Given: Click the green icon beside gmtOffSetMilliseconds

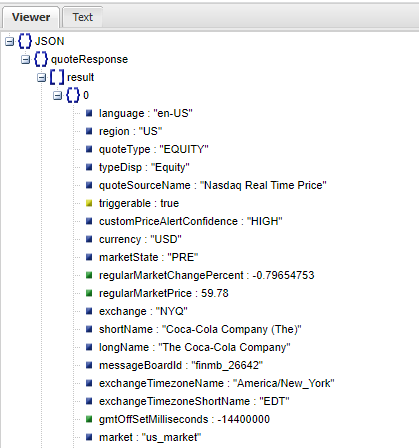Looking at the screenshot, I should tap(89, 419).
